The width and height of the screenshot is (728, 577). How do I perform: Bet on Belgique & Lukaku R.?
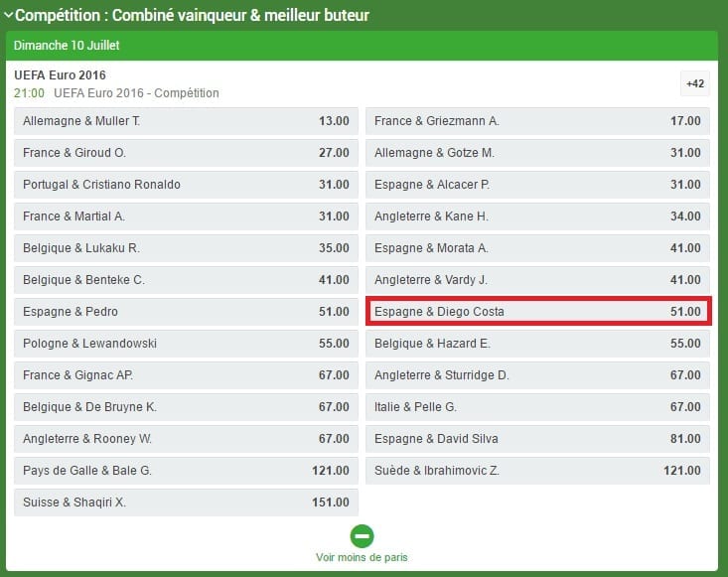186,248
